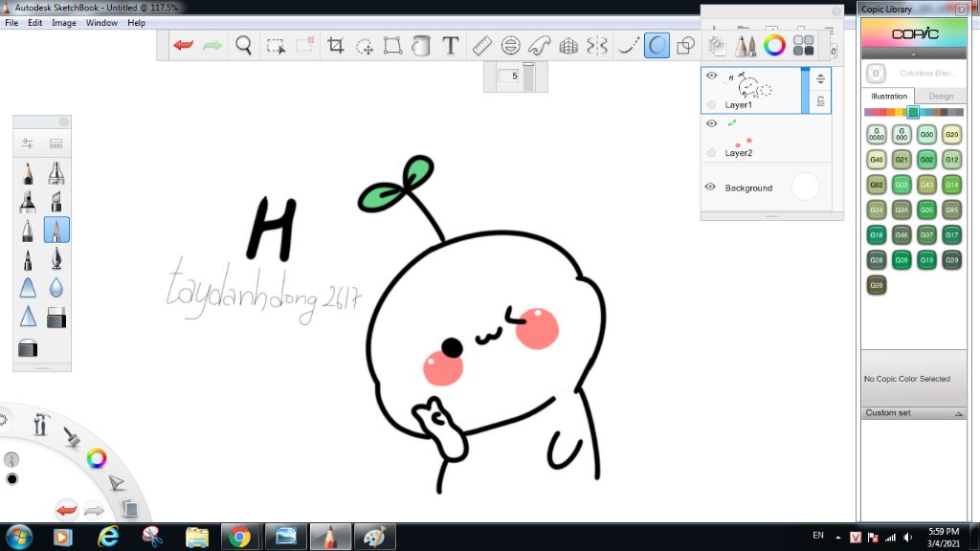Viewport: 980px width, 551px height.
Task: Select the Marker brush in palette
Action: [x=28, y=202]
